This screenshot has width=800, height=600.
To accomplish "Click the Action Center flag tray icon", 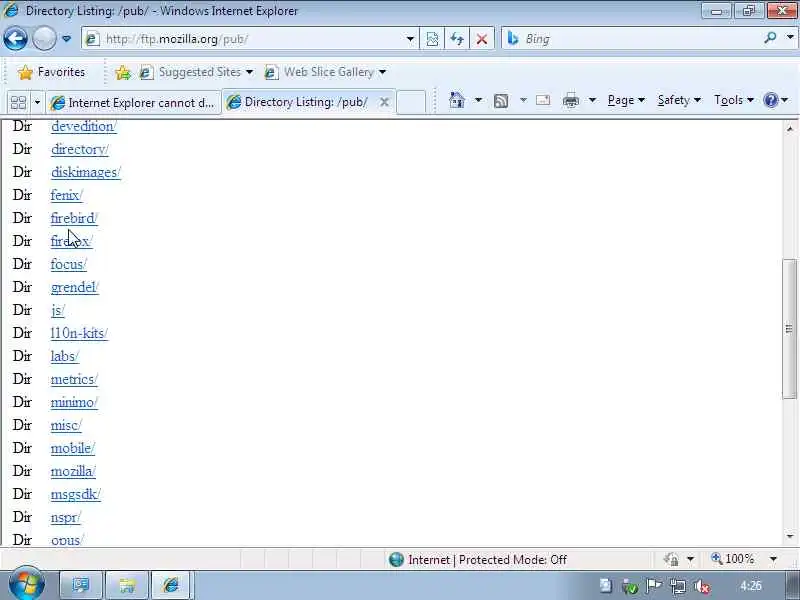I will (654, 586).
